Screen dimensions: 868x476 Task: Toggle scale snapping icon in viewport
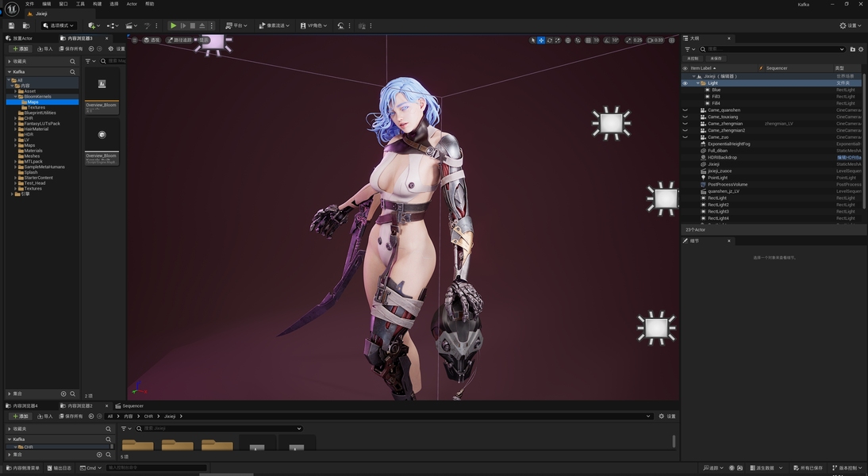628,40
